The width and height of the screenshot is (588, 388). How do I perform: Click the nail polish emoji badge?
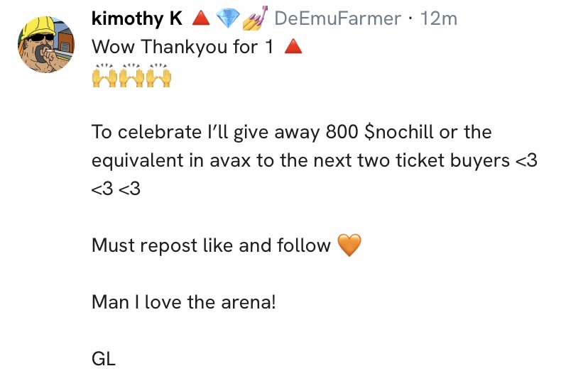tap(253, 19)
